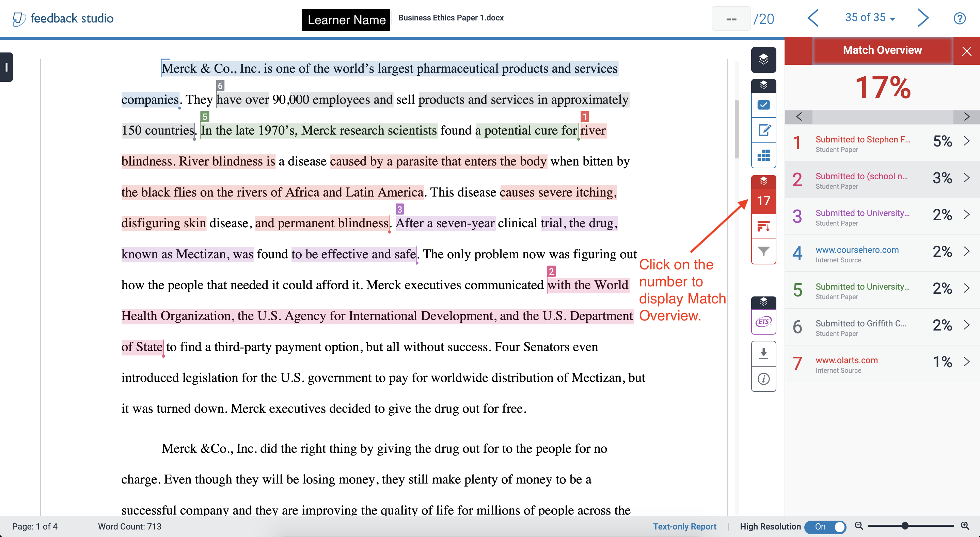Image resolution: width=980 pixels, height=537 pixels.
Task: Click Business Ethics Paper 1.docx title
Action: tap(451, 18)
